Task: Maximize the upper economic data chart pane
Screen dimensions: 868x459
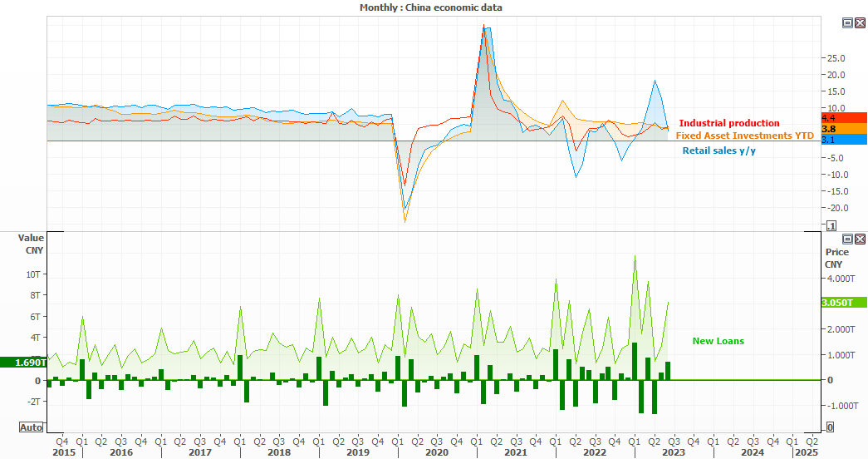Action: click(x=847, y=22)
